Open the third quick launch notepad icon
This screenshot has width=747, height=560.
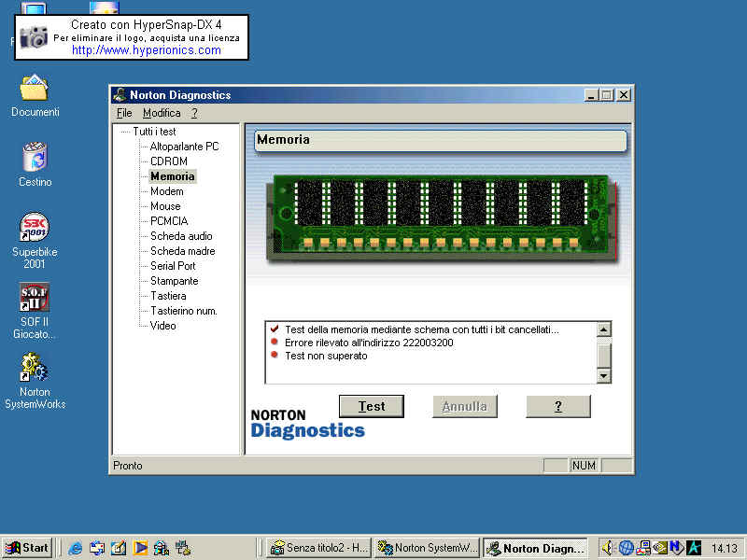click(x=119, y=548)
